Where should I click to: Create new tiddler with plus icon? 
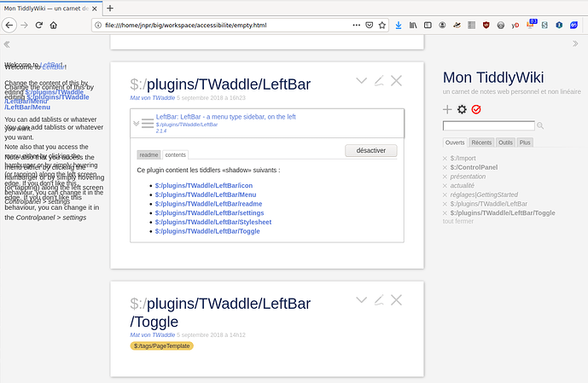(x=447, y=109)
